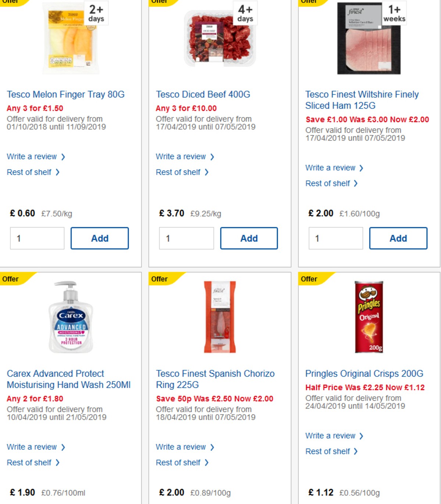Browse rest of shelf for Spanish Chorizo
The width and height of the screenshot is (441, 504).
[180, 462]
